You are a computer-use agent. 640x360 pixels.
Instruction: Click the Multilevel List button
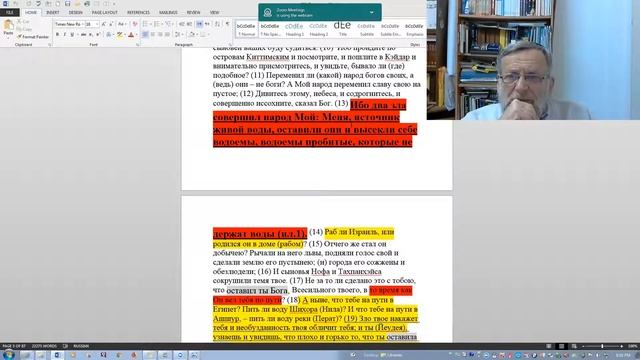tap(169, 24)
